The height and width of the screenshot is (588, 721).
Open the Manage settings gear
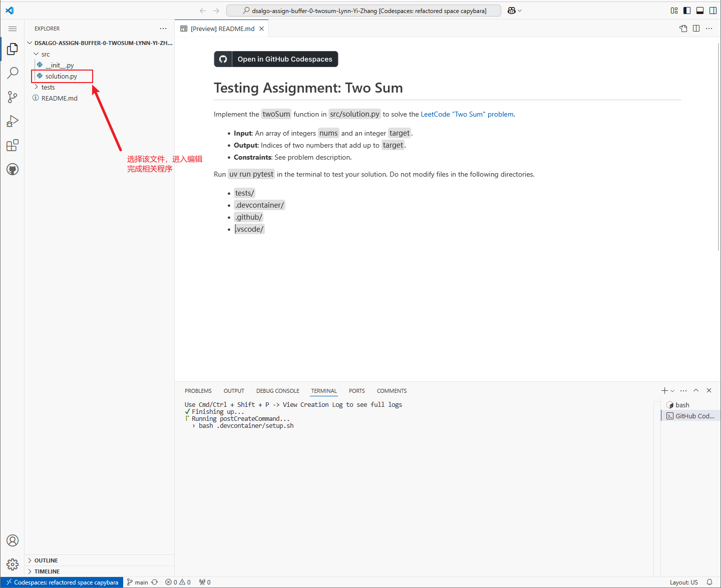(x=13, y=564)
